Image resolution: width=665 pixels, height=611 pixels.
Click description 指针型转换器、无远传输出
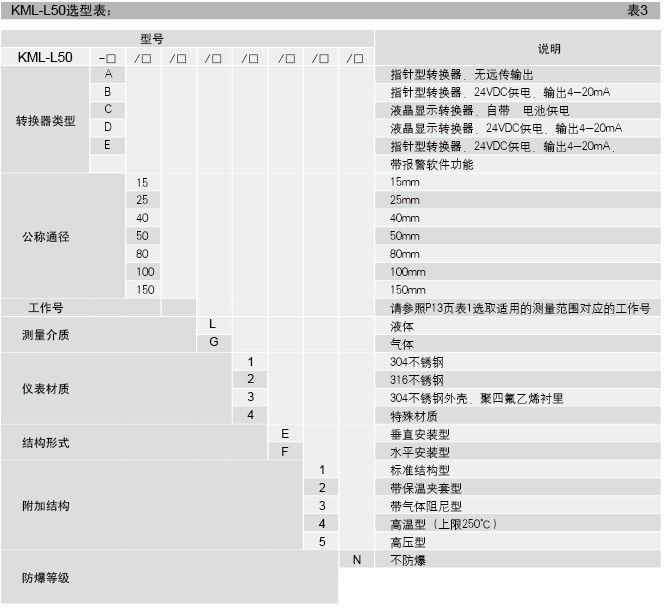(x=461, y=75)
